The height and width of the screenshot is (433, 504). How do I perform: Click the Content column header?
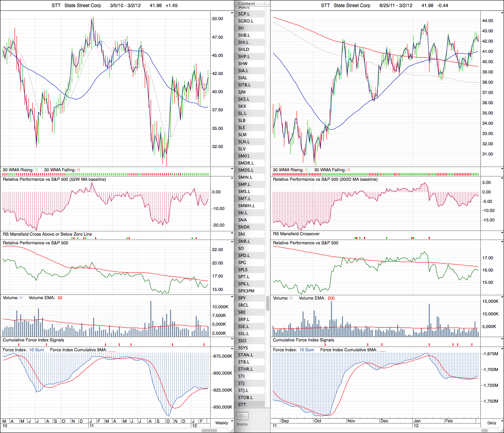point(247,4)
